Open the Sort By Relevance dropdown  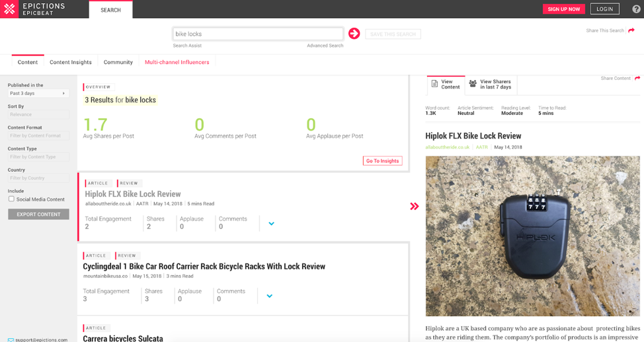[38, 114]
